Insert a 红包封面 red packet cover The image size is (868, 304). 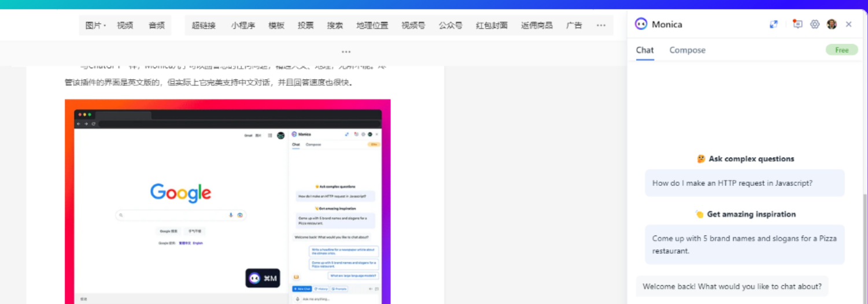[x=492, y=25]
